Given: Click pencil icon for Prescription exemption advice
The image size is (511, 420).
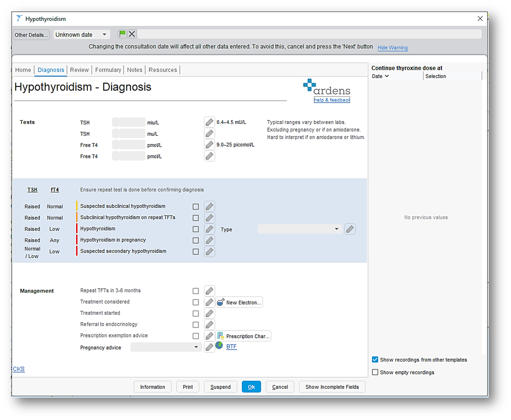Looking at the screenshot, I should click(209, 336).
